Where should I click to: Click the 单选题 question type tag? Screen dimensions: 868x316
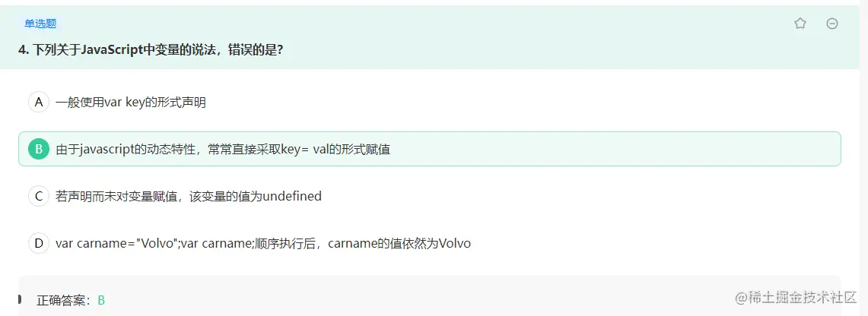[40, 24]
